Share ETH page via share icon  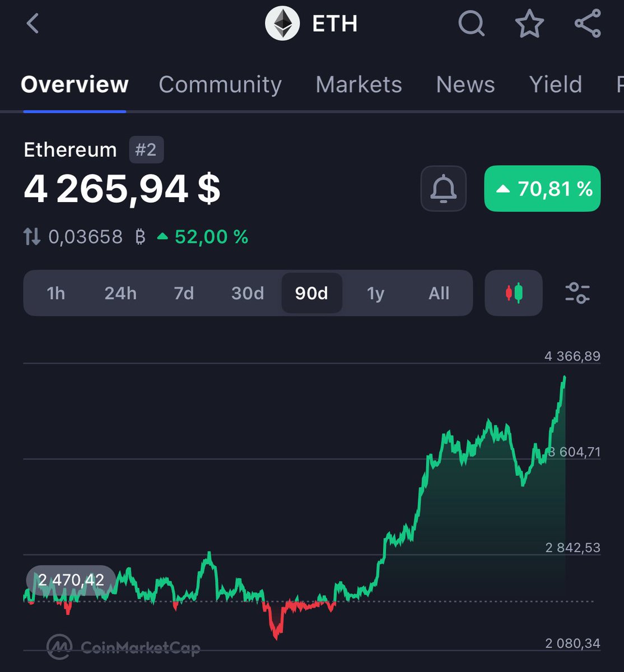(x=588, y=24)
